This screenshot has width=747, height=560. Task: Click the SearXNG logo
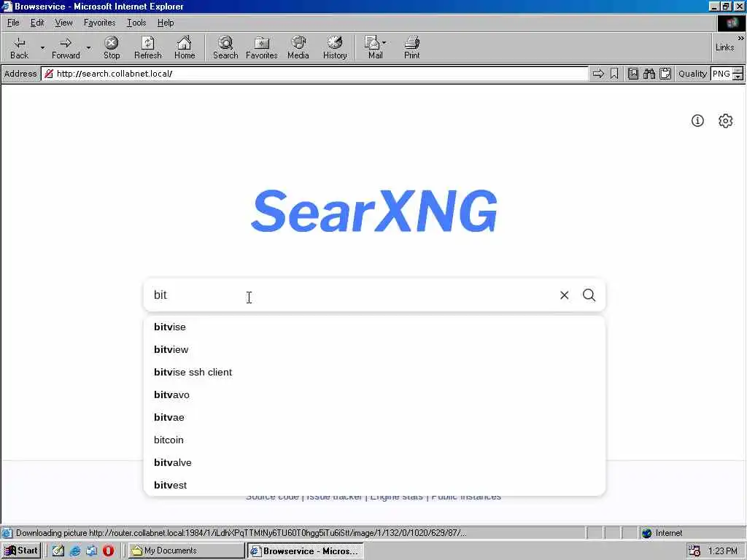(x=374, y=211)
